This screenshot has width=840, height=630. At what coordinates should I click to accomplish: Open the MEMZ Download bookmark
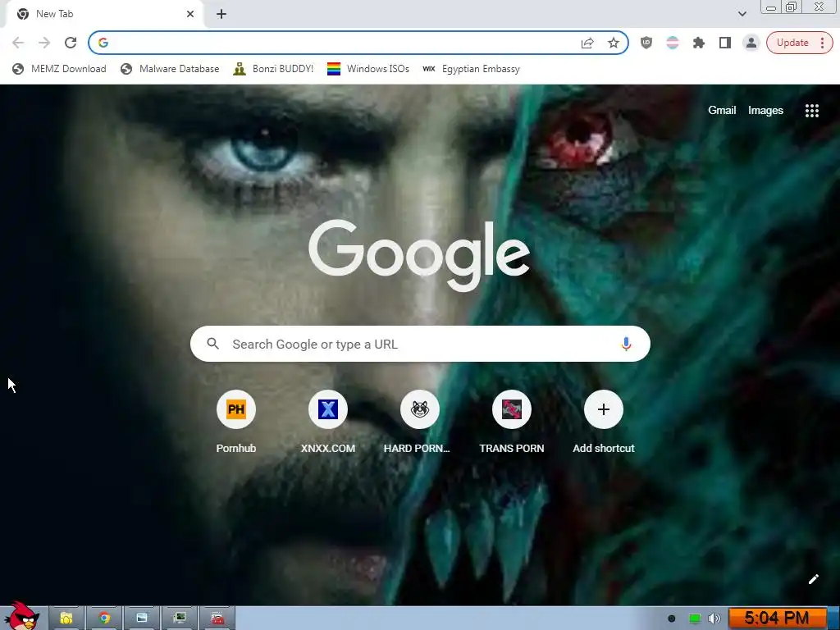(59, 69)
